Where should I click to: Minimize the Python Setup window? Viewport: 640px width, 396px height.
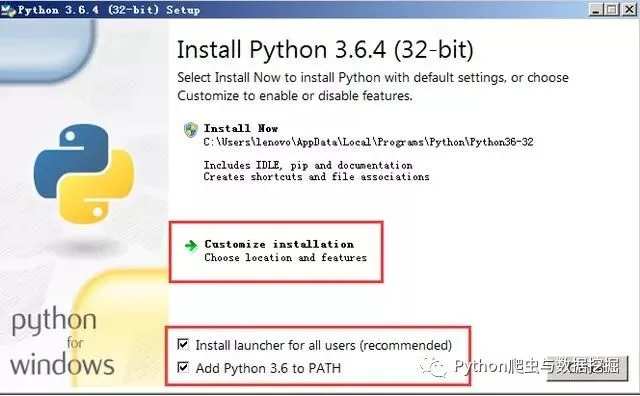pyautogui.click(x=596, y=9)
